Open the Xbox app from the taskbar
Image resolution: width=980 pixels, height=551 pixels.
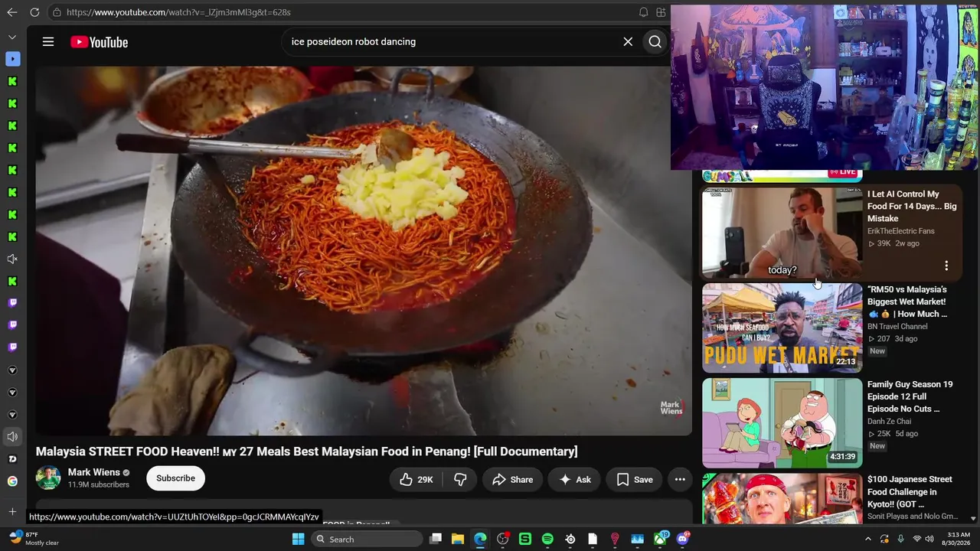(660, 540)
